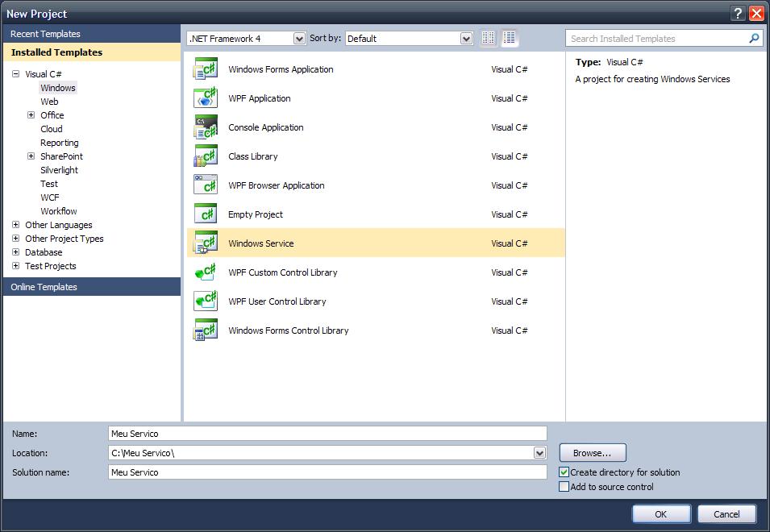Screen dimensions: 770x532
Task: Select the WPF Browser Application icon
Action: coord(206,185)
